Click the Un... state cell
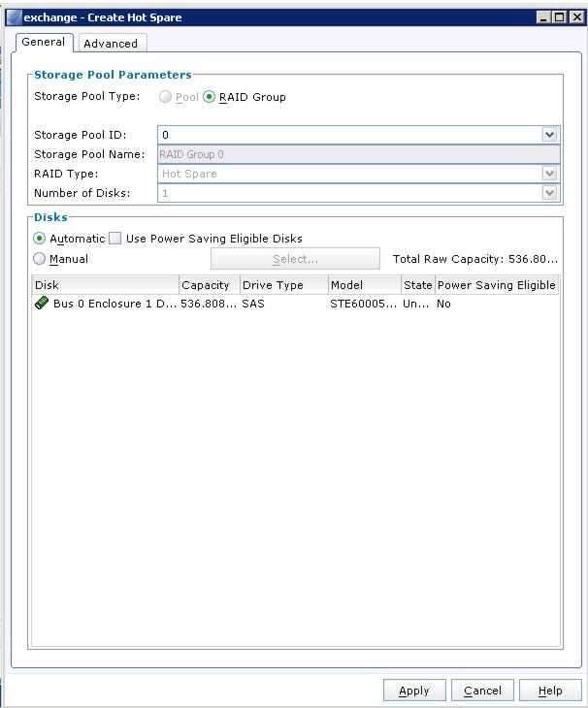588x708 pixels. point(416,304)
